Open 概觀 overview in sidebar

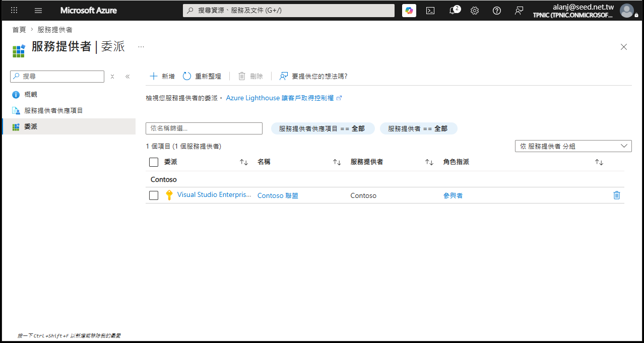[69, 94]
